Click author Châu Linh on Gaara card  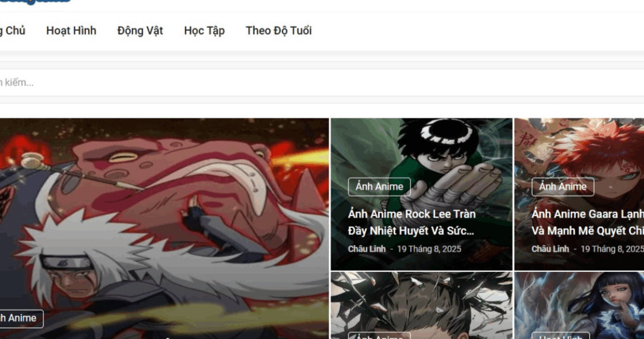coord(550,249)
